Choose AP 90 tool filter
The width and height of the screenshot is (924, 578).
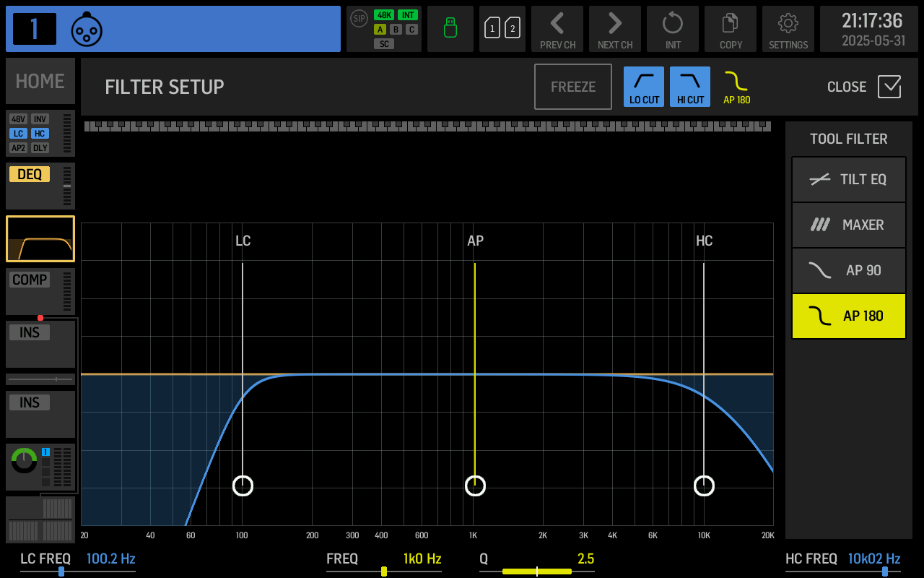(848, 270)
